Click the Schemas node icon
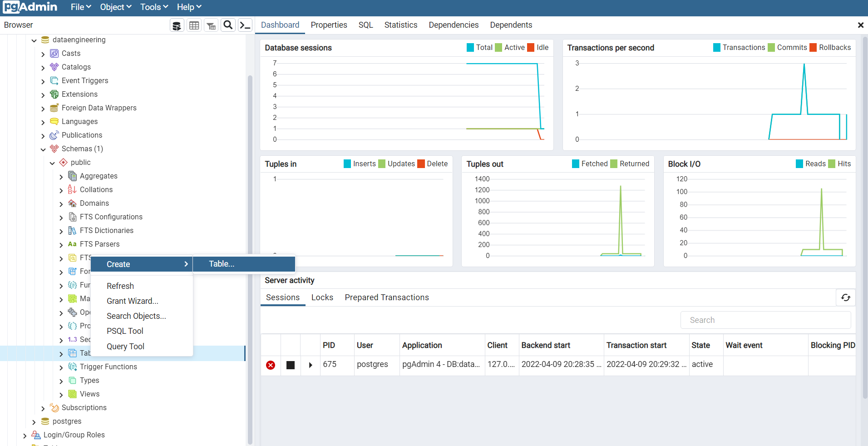 pyautogui.click(x=54, y=149)
